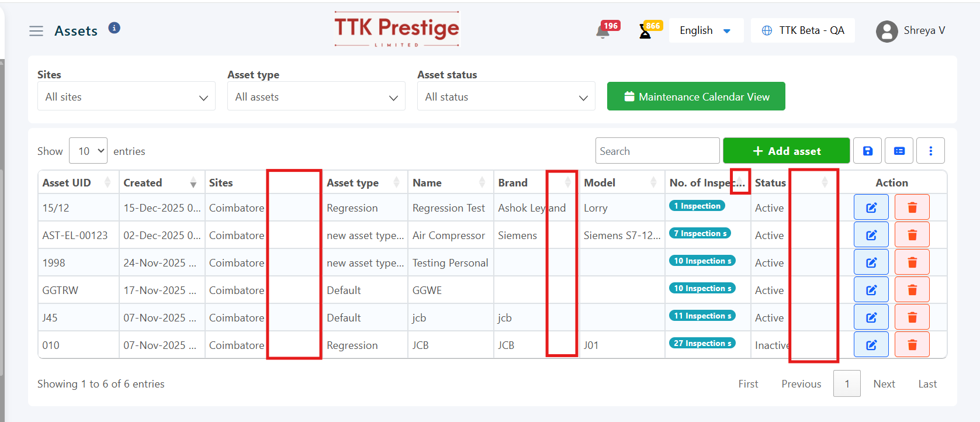Screen dimensions: 980x422
Task: Click the 10 Inspections badge for 1998
Action: point(702,261)
